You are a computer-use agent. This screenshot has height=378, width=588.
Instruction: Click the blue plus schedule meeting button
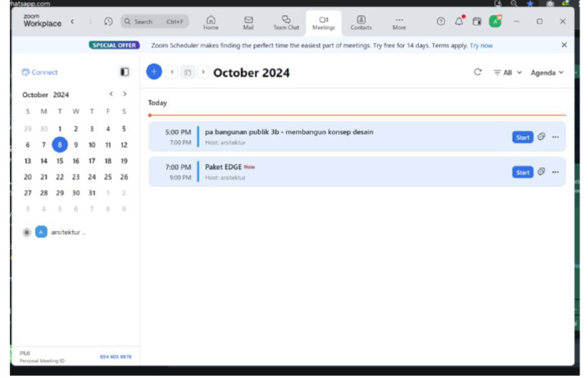[154, 72]
